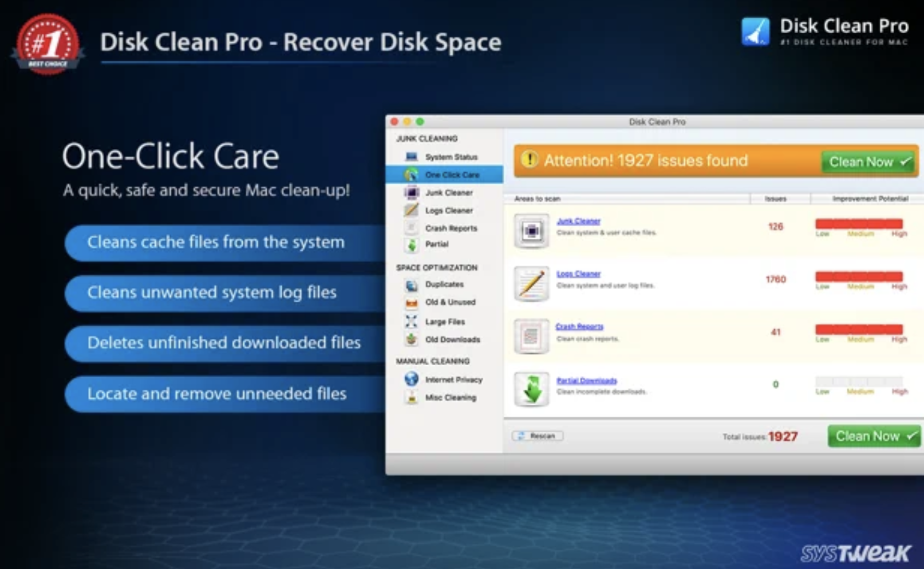Screen dimensions: 924x569
Task: Click the 126 issues count
Action: (x=775, y=227)
